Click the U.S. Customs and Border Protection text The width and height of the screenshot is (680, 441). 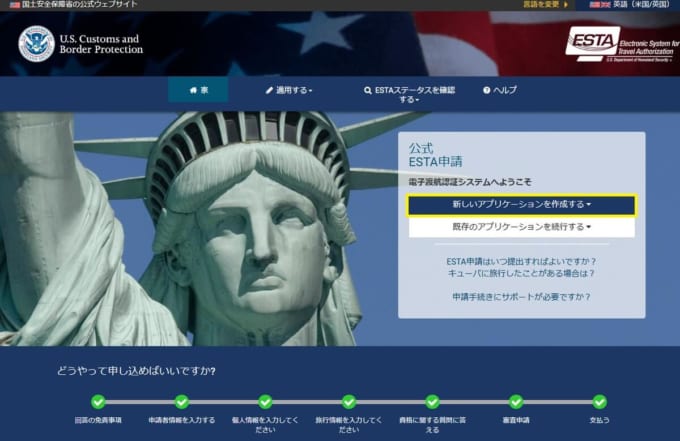click(x=101, y=44)
